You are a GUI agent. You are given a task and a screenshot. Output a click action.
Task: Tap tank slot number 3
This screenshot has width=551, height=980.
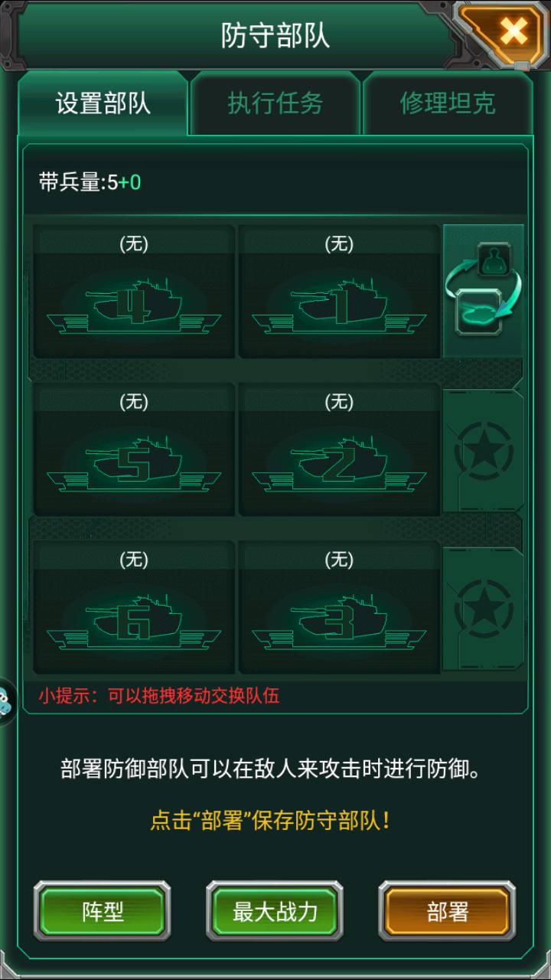[x=339, y=607]
